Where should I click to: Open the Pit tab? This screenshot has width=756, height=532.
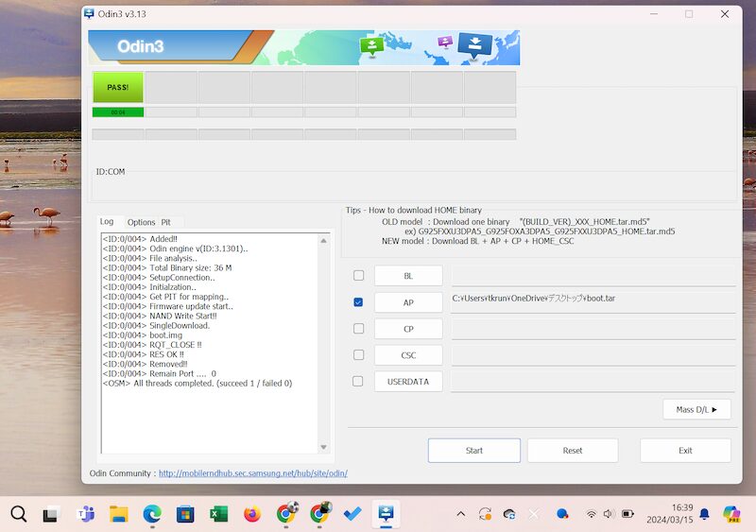[166, 222]
